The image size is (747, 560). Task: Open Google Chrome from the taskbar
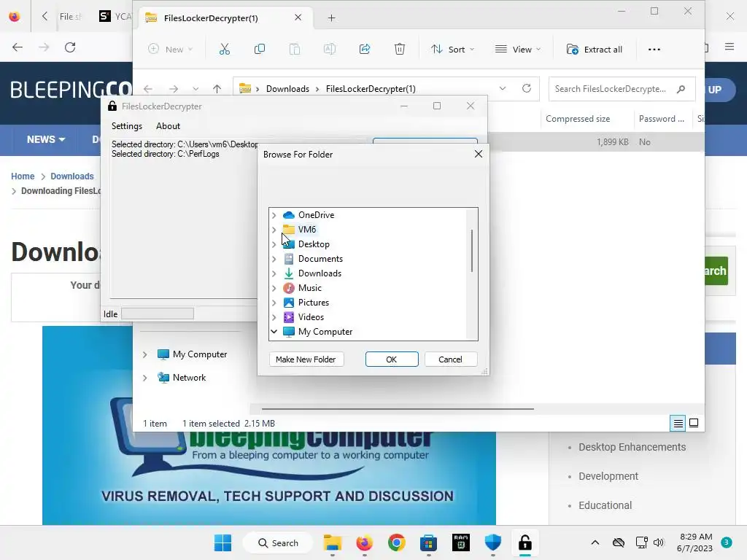point(396,542)
